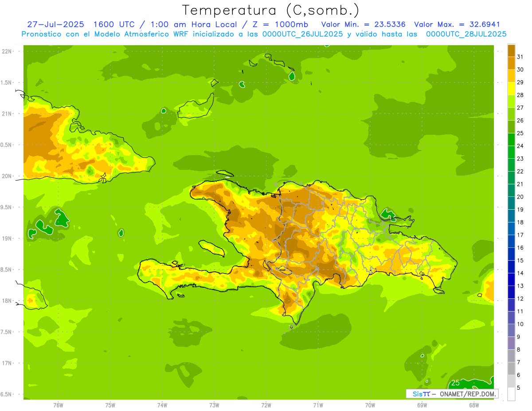Click legend value '24' on colorbar
The height and width of the screenshot is (411, 532).
pos(520,146)
